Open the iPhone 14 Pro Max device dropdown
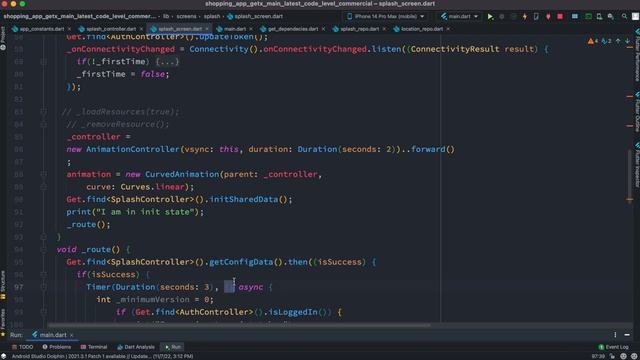Screen dimensions: 640x360 pos(386,16)
